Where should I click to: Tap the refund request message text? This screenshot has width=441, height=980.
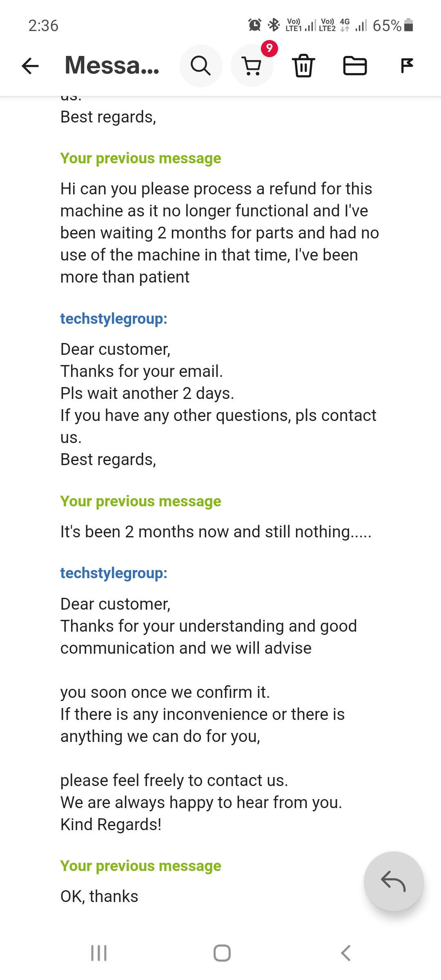220,233
